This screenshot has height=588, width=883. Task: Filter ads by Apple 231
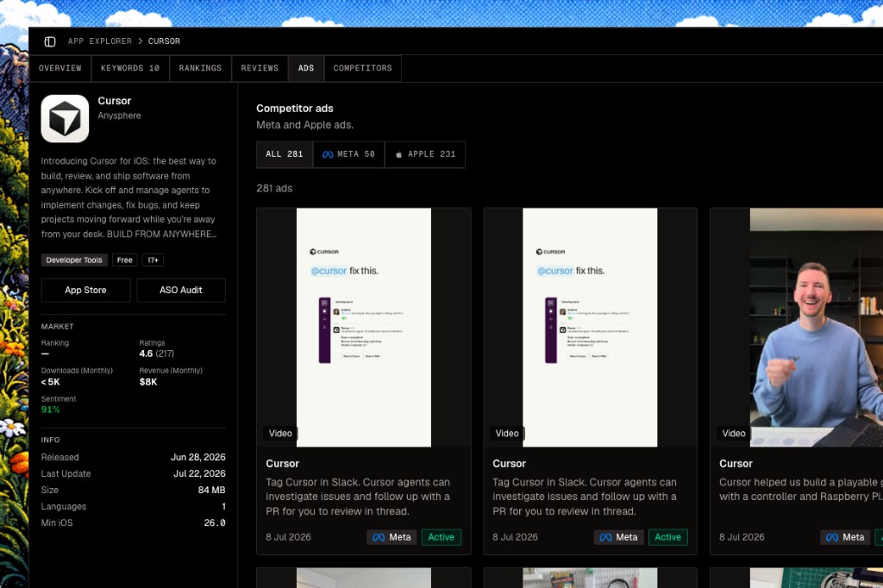(425, 154)
